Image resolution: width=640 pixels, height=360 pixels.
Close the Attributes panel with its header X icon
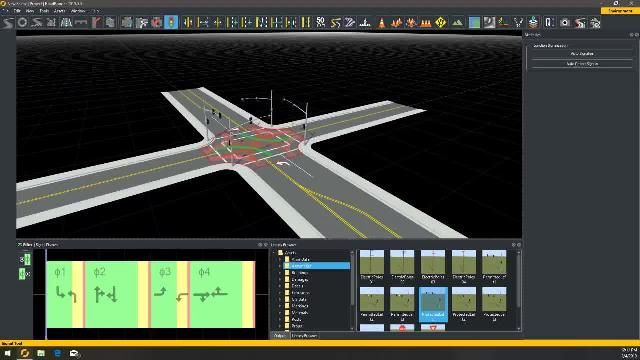(x=637, y=35)
